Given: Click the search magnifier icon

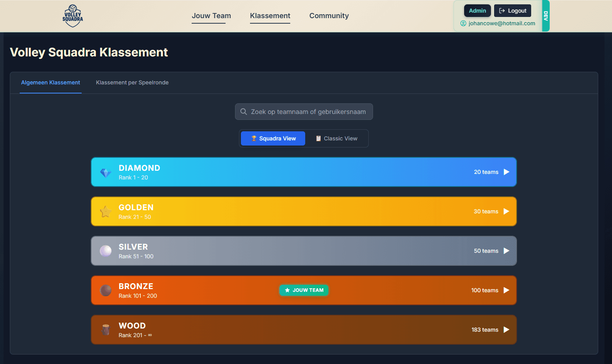Looking at the screenshot, I should point(244,112).
